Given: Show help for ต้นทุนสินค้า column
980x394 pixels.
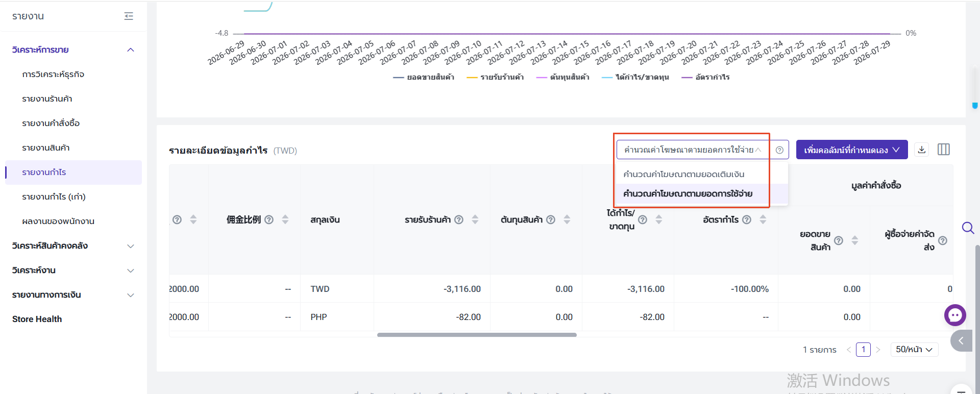Looking at the screenshot, I should tap(551, 219).
